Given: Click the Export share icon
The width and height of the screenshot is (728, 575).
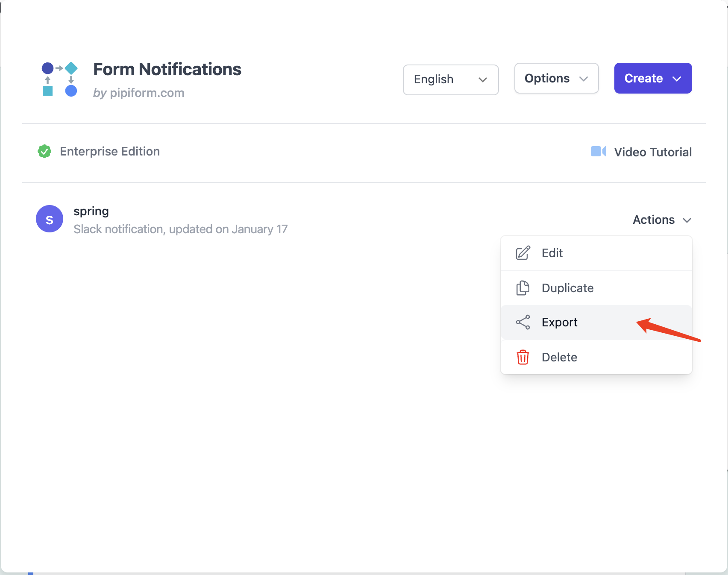Looking at the screenshot, I should 523,322.
